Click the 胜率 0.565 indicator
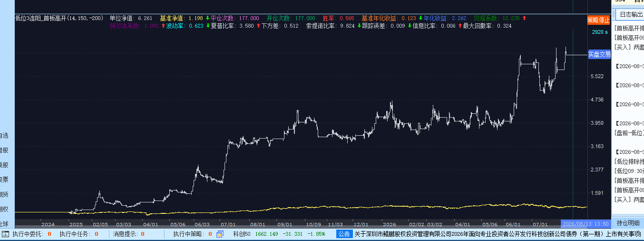The height and width of the screenshot is (241, 644). pyautogui.click(x=338, y=18)
